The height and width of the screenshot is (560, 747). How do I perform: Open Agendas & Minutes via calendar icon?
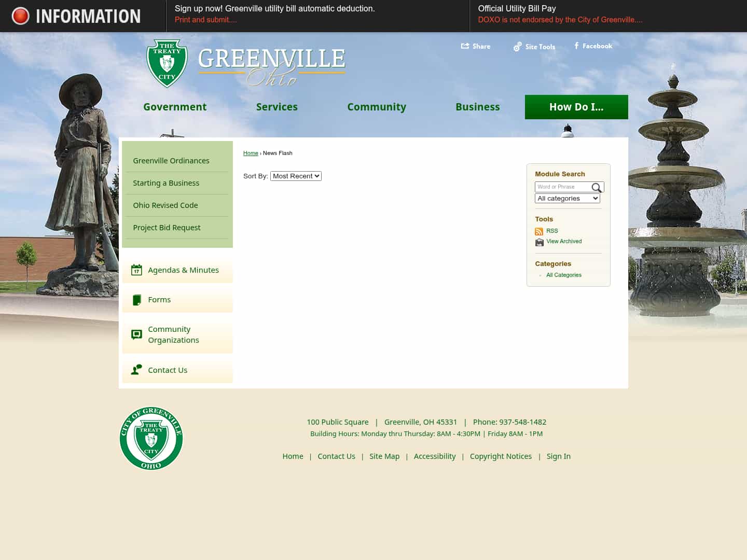136,270
